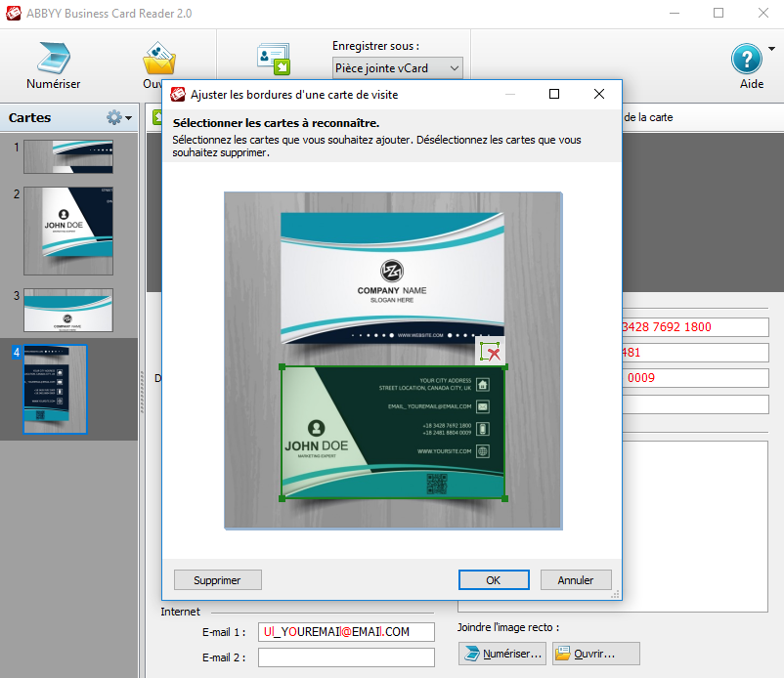Click the ABBYY logo icon in dialog title
The image size is (784, 678).
pos(179,95)
